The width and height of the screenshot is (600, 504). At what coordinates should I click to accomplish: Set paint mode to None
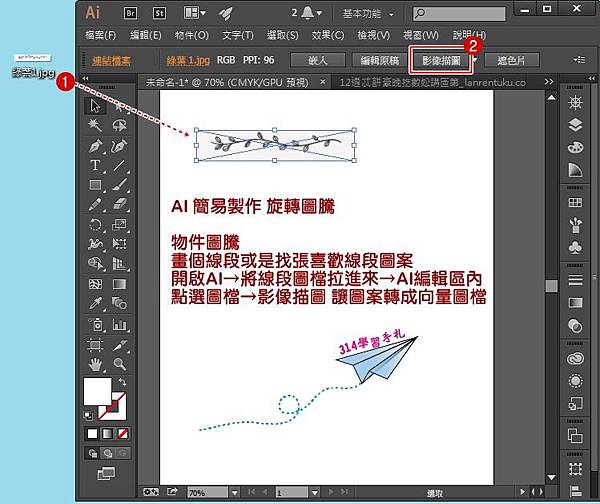pos(124,434)
